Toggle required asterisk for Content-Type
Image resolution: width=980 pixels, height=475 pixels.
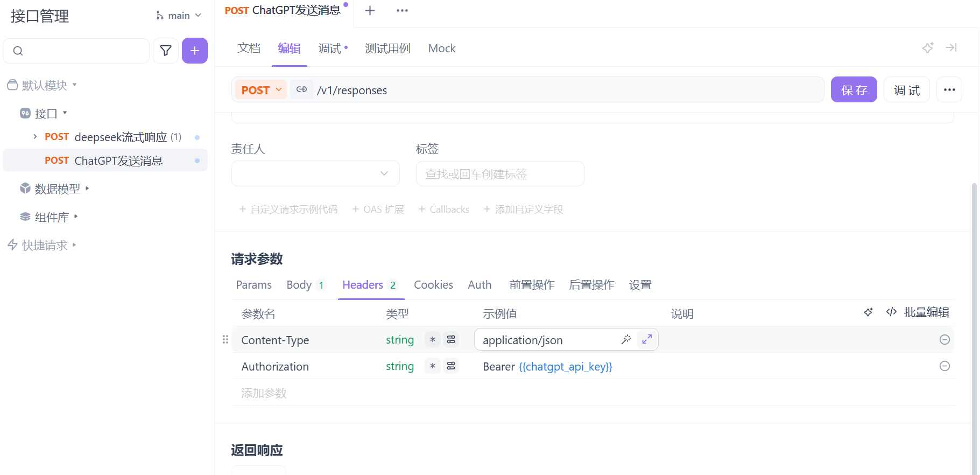(x=433, y=339)
